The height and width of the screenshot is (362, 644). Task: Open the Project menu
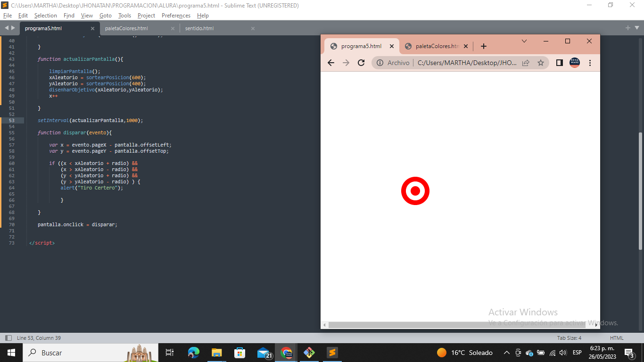click(146, 16)
